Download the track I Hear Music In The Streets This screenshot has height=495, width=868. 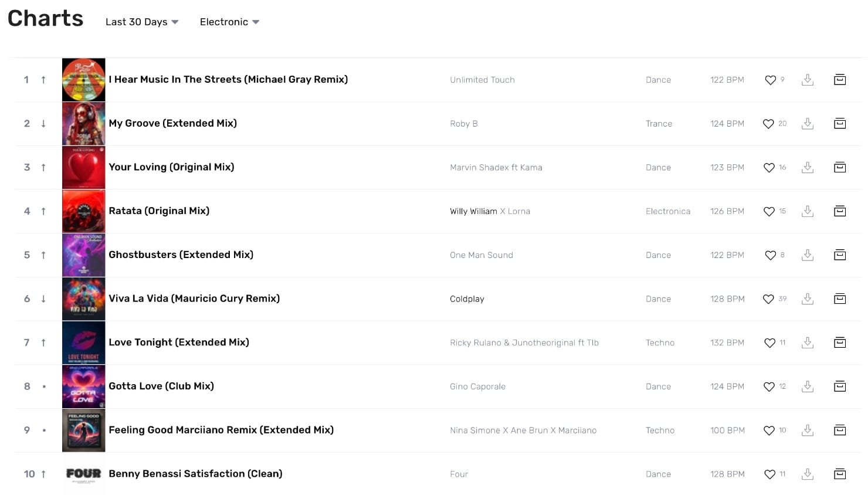coord(807,80)
